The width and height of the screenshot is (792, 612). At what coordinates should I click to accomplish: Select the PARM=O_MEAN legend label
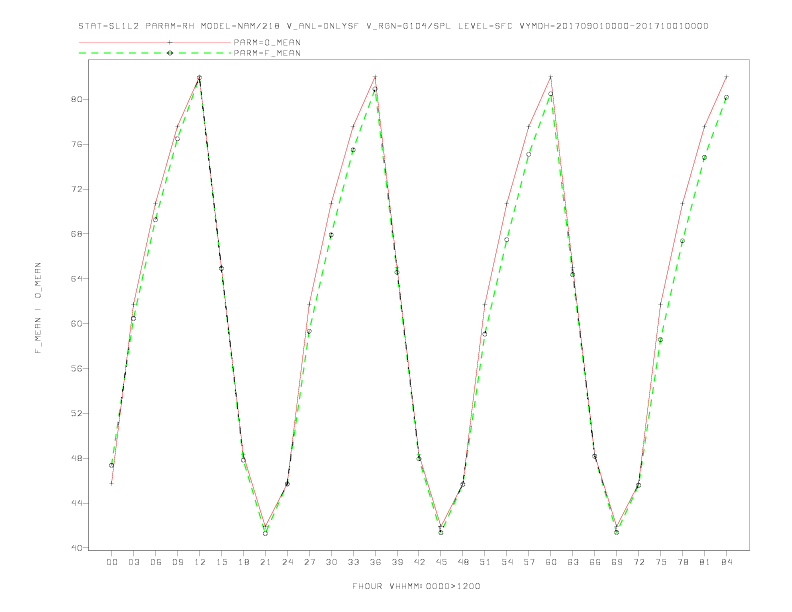(x=267, y=42)
